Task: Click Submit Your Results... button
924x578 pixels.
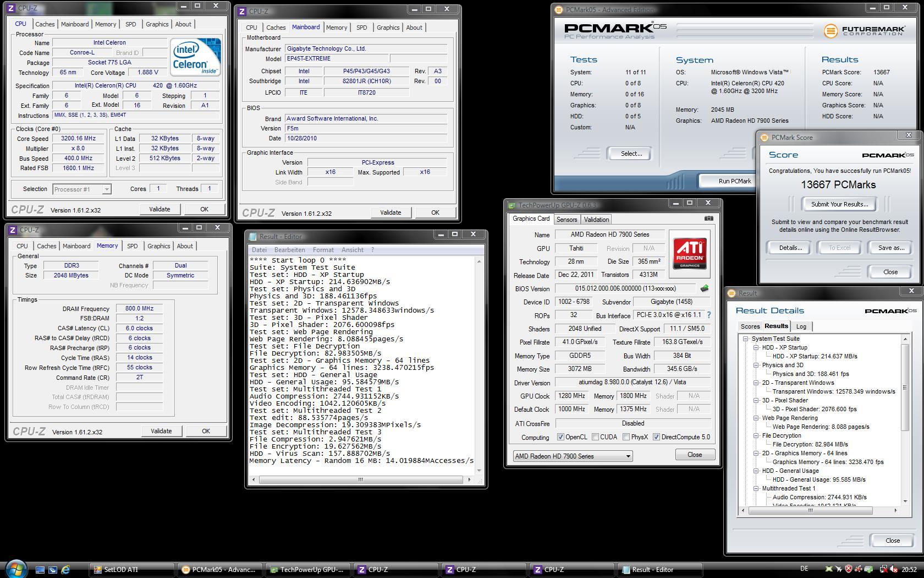Action: (x=839, y=204)
